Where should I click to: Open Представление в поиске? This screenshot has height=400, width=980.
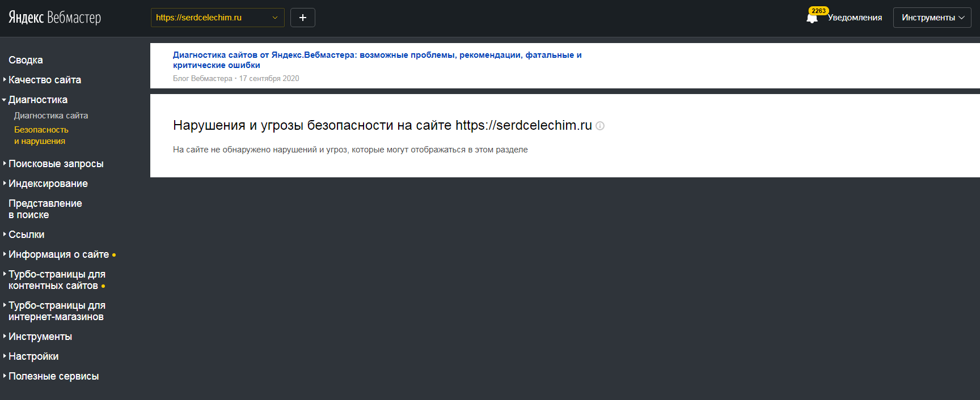pyautogui.click(x=45, y=209)
